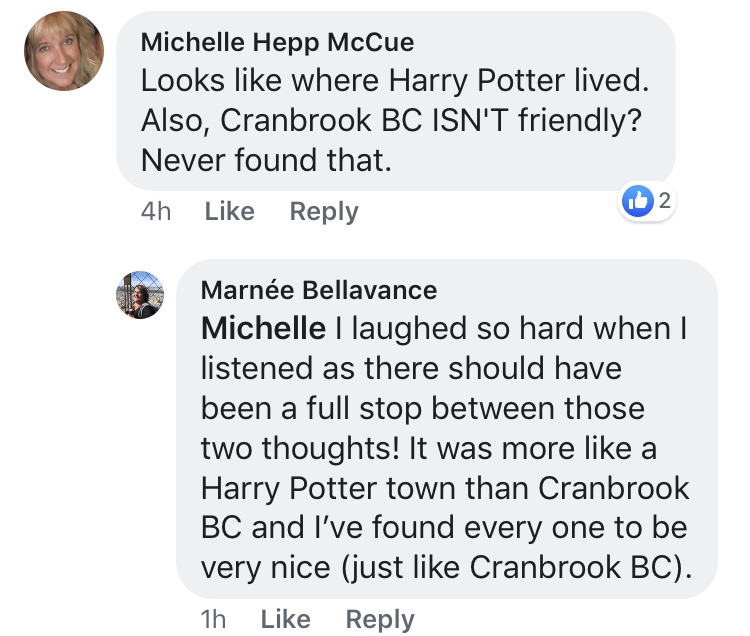The width and height of the screenshot is (750, 636).
Task: Open Marnée Bellavance's small profile picture
Action: pos(140,295)
